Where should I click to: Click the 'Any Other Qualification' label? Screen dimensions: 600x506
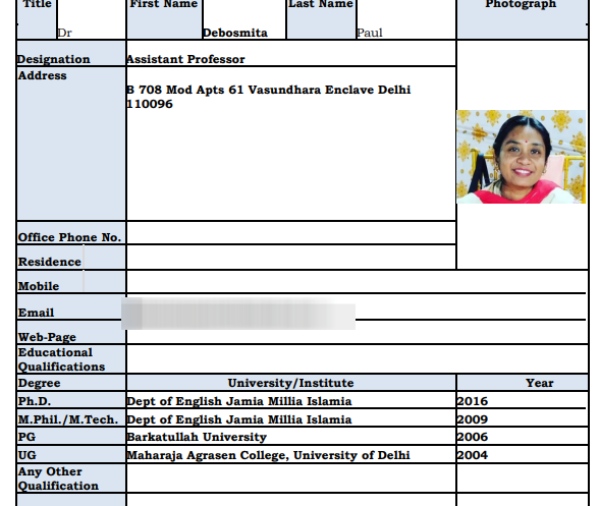(x=58, y=478)
